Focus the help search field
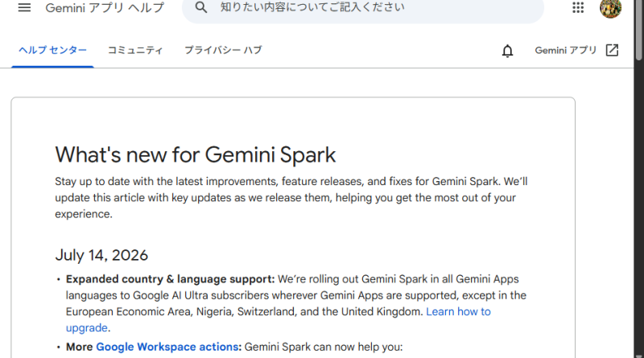644x358 pixels. click(x=363, y=7)
